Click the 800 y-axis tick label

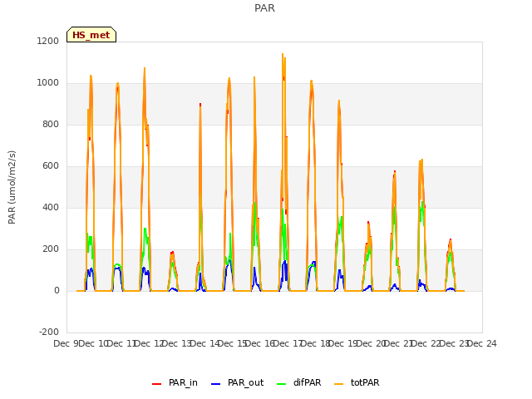tap(51, 124)
